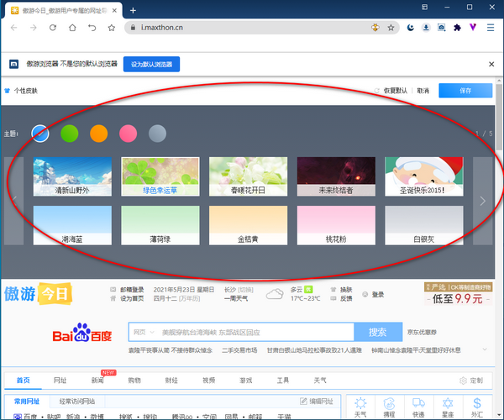
Task: Open the 网页 search type dropdown
Action: point(144,332)
